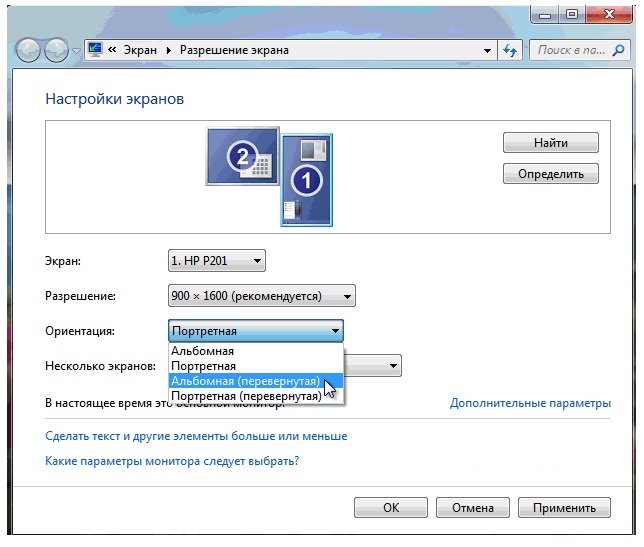Click the "Применить" button
This screenshot has height=547, width=644.
pyautogui.click(x=564, y=508)
